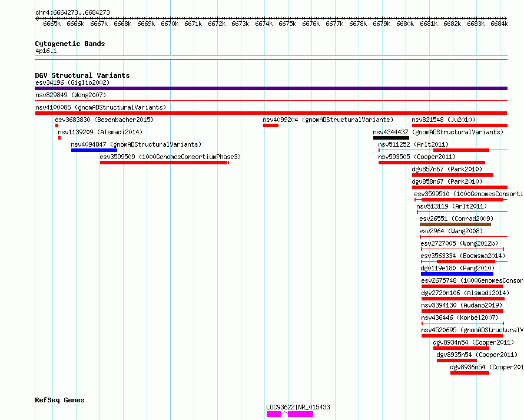This screenshot has height=420, width=524.
Task: Open esv2727005 (Wong2012b) variant
Action: [459, 243]
